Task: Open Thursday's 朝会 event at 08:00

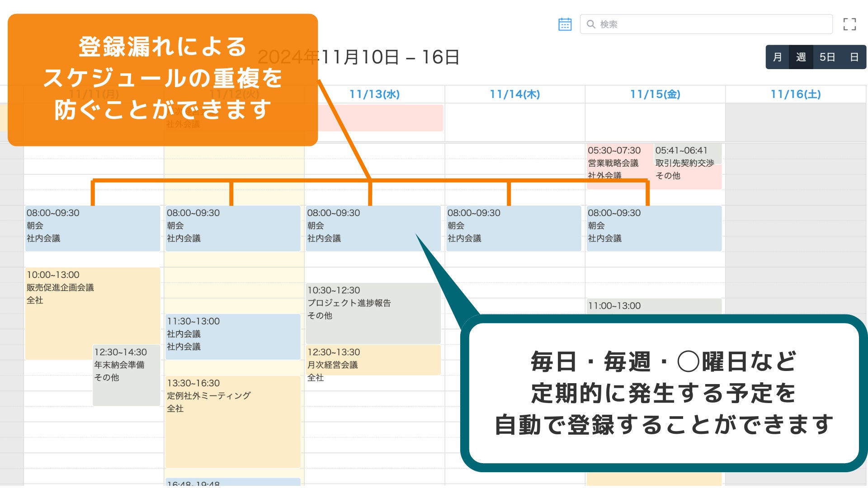Action: coord(513,228)
